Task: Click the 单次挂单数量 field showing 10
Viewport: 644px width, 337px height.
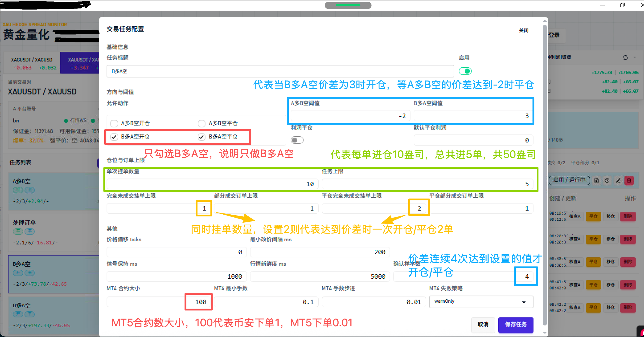Action: pyautogui.click(x=213, y=184)
